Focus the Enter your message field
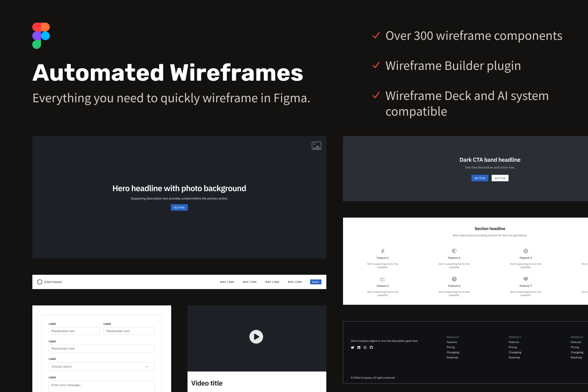Viewport: 588px width, 392px height. coord(102,386)
